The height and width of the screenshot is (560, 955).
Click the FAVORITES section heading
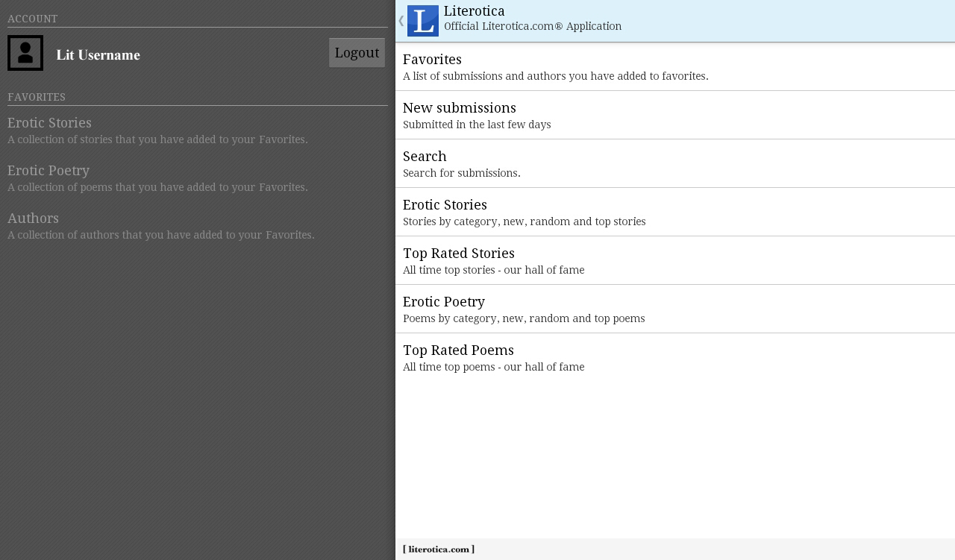37,97
